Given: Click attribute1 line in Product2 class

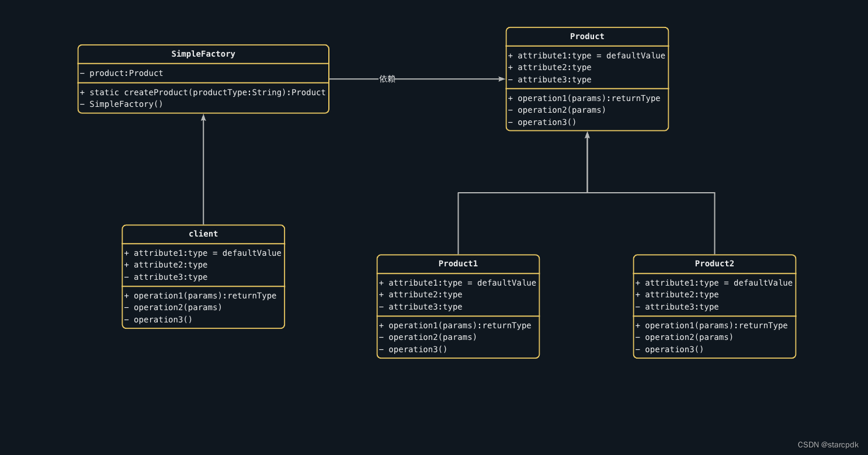Looking at the screenshot, I should (714, 283).
